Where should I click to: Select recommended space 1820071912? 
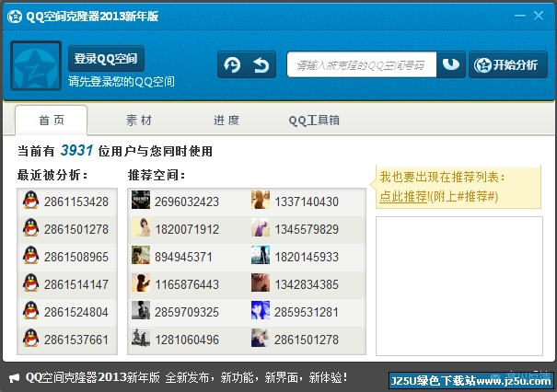pos(187,229)
